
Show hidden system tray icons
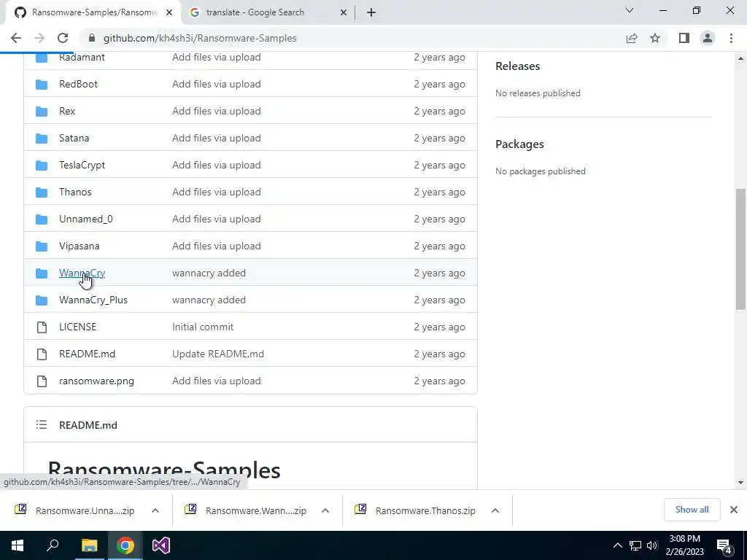(617, 545)
